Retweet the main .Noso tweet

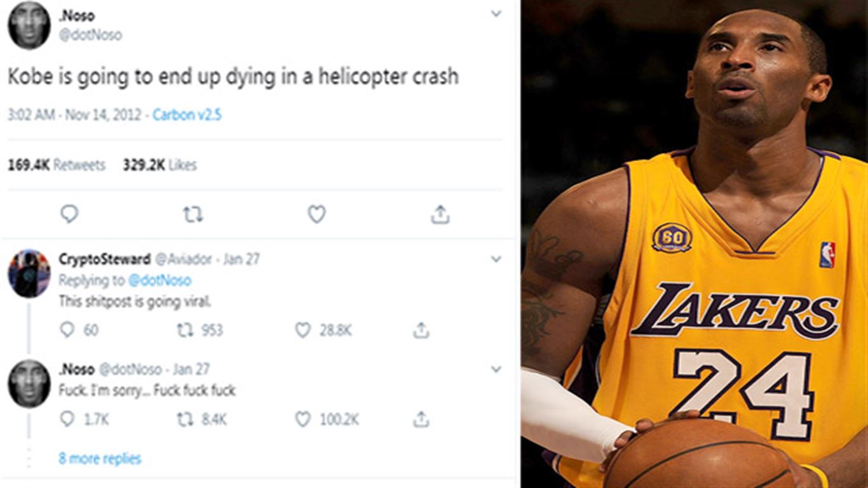(193, 215)
